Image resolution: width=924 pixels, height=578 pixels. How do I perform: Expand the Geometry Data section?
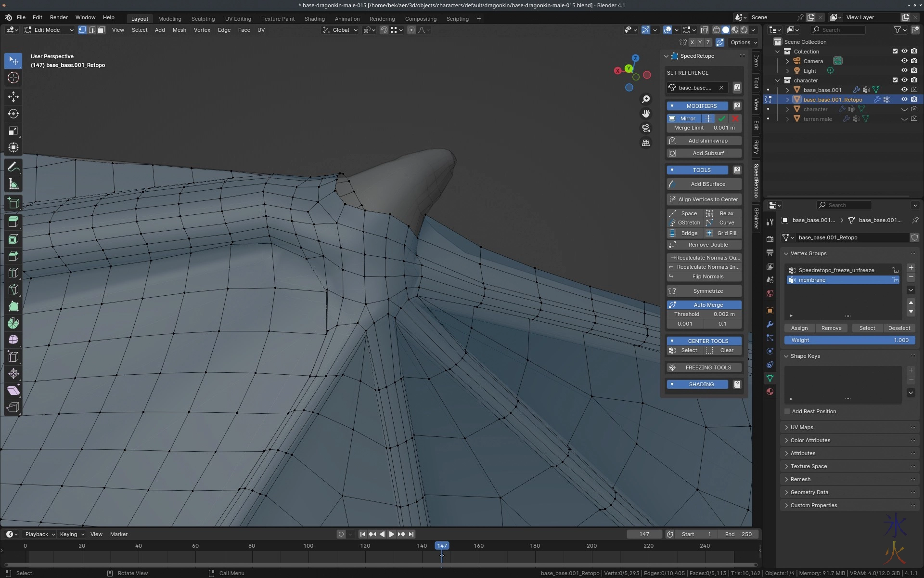tap(809, 492)
